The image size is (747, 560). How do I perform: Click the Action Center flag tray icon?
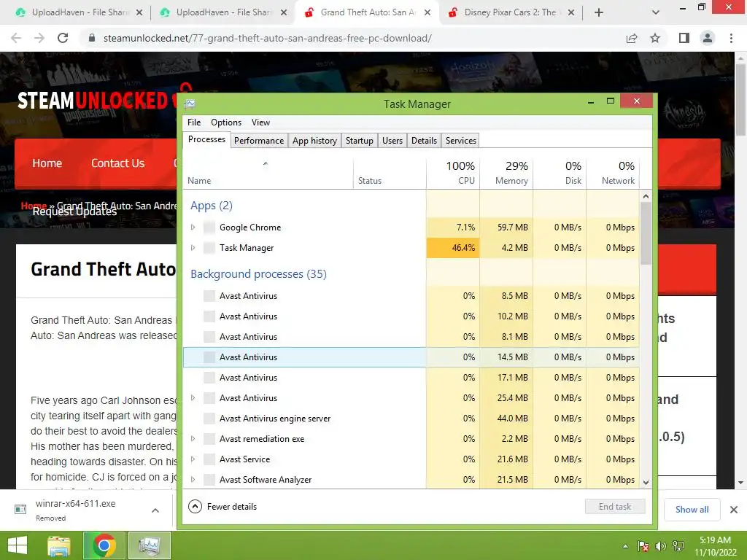pyautogui.click(x=643, y=546)
